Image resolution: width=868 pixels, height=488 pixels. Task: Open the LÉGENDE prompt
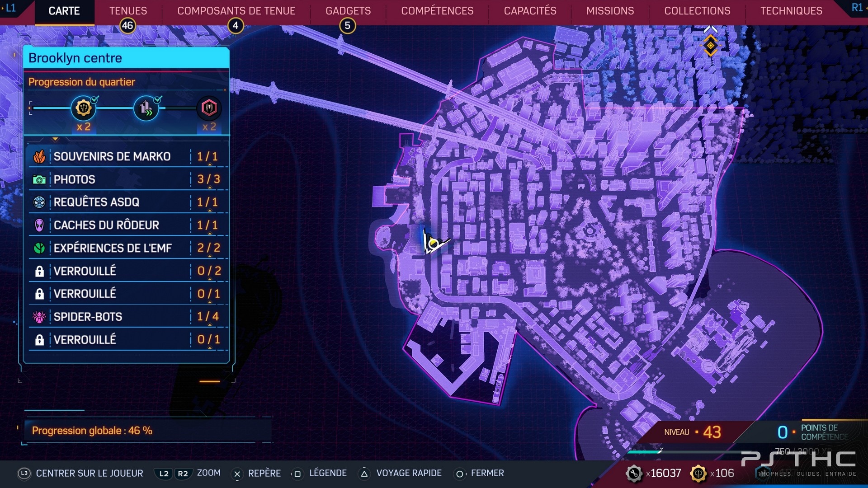point(328,473)
